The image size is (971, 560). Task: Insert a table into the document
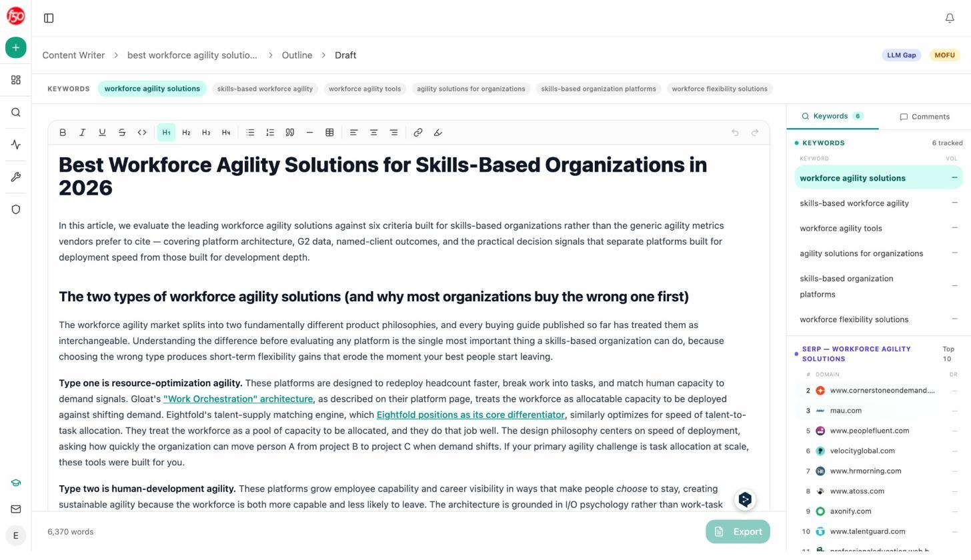[329, 132]
